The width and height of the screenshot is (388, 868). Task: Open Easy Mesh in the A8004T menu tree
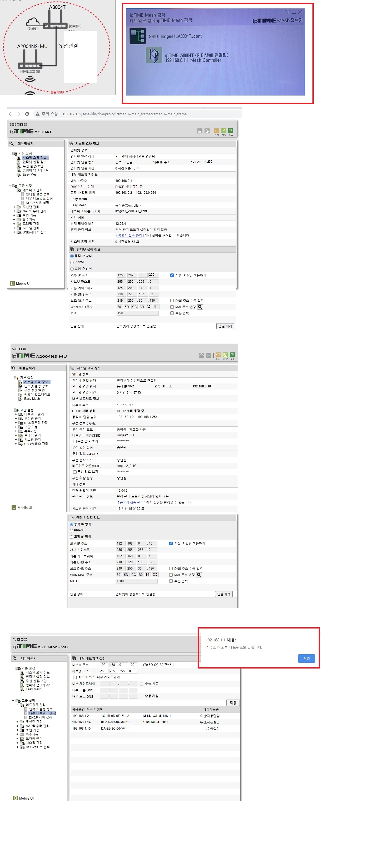click(30, 174)
